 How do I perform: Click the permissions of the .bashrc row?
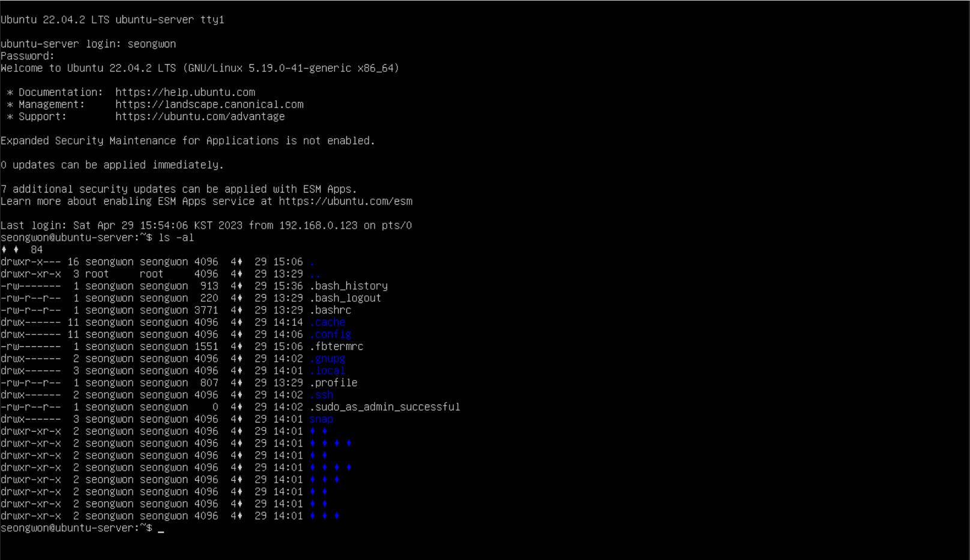click(31, 310)
